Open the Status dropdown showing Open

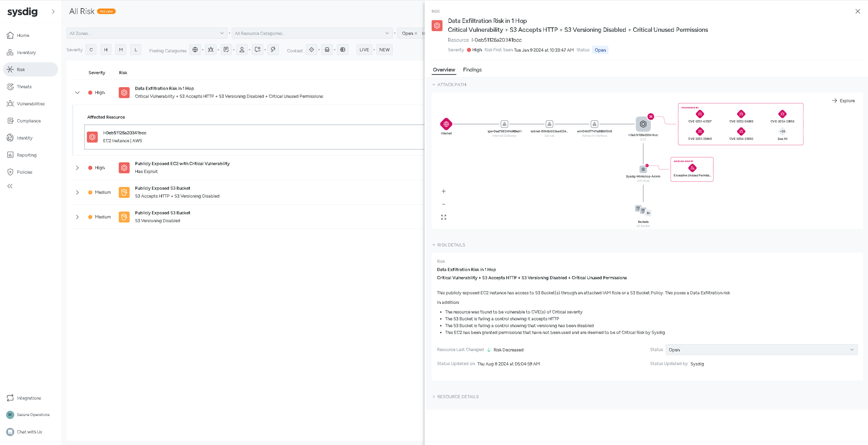[761, 350]
